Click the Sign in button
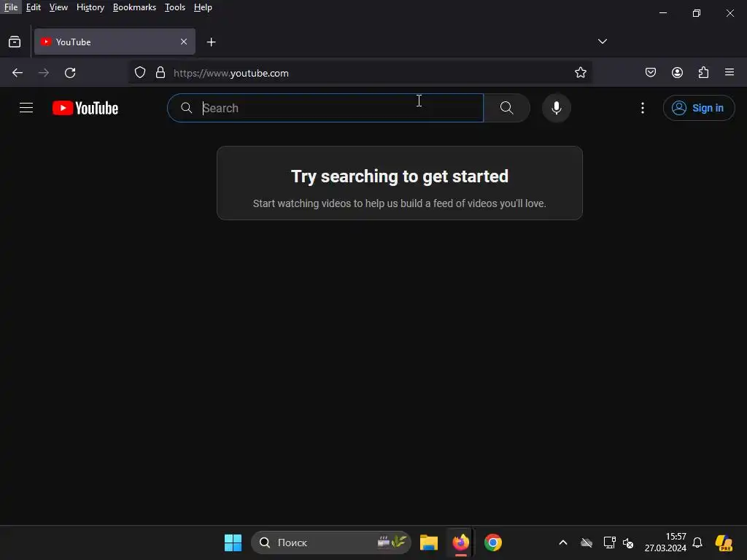 tap(698, 108)
